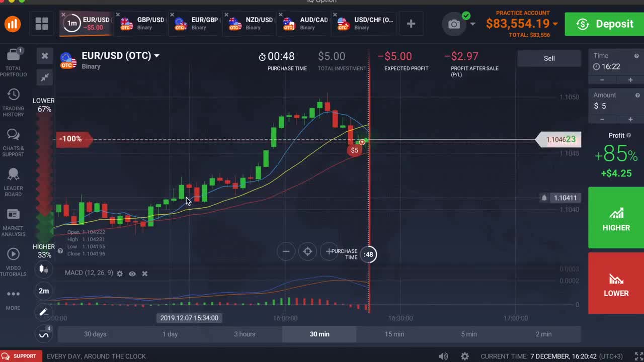Center chart with crosshair button
The width and height of the screenshot is (644, 362).
pos(307,251)
